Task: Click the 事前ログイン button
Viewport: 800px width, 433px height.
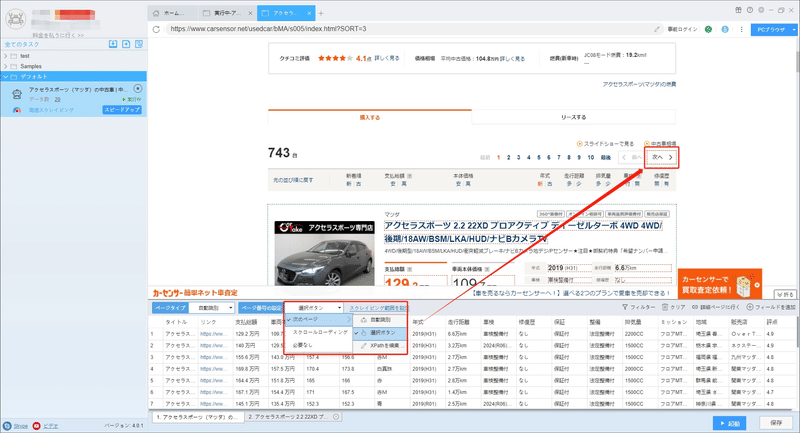Action: coord(682,29)
